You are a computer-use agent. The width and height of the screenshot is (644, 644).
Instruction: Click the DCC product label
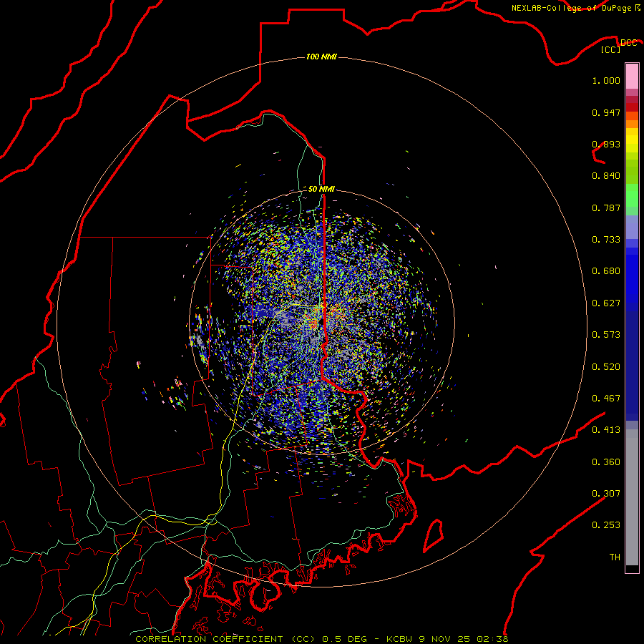pos(629,43)
